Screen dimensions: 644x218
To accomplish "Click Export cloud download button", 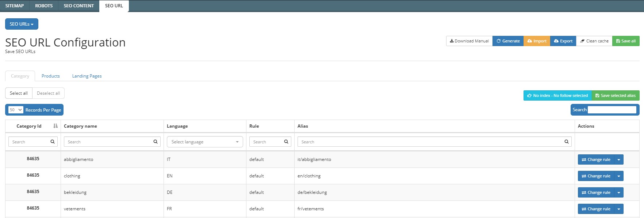I will point(563,41).
